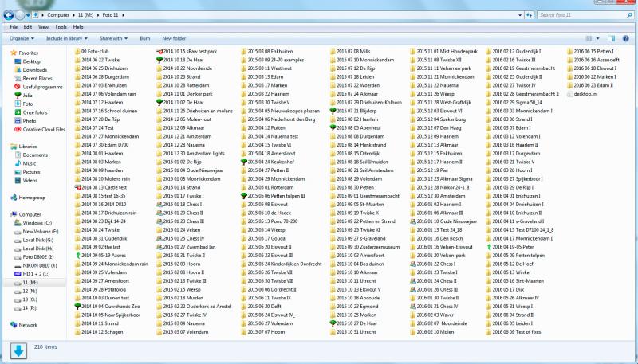Select folder 2014 10 04 Ouwehands Zoo
Viewport: 638px width, 364px height.
(x=110, y=307)
